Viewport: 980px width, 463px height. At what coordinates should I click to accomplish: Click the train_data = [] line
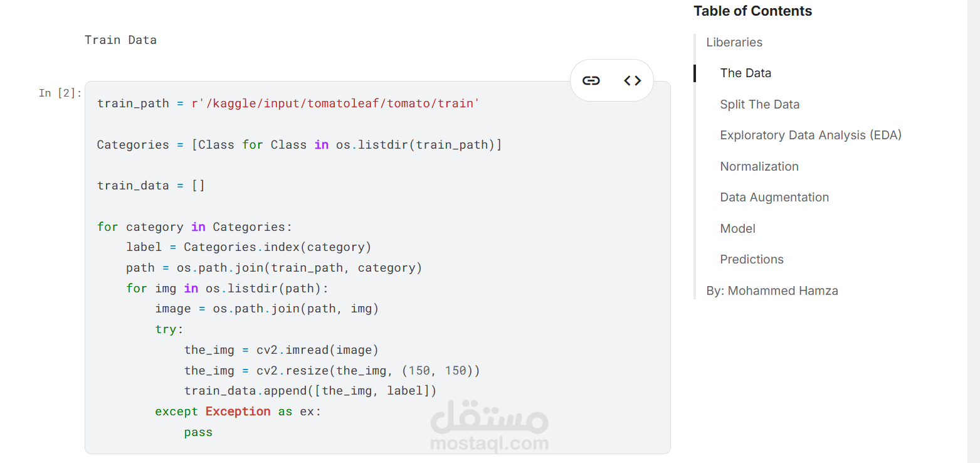150,186
